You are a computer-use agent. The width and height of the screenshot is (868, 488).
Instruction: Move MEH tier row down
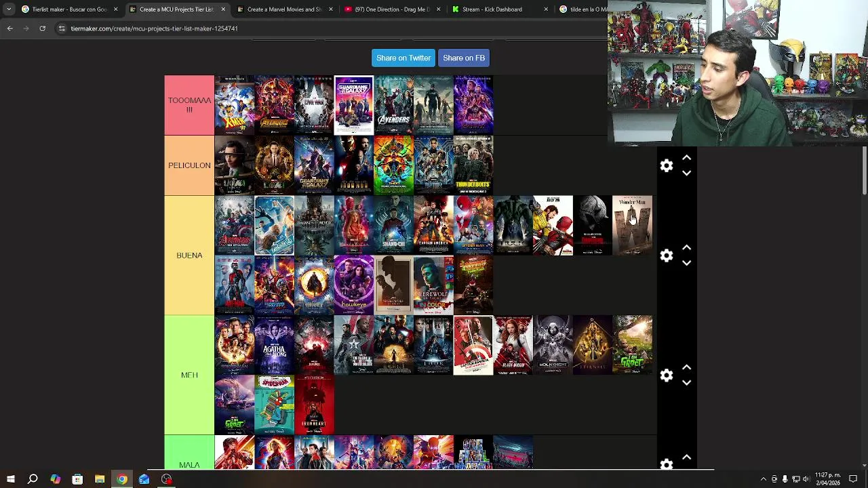(686, 383)
